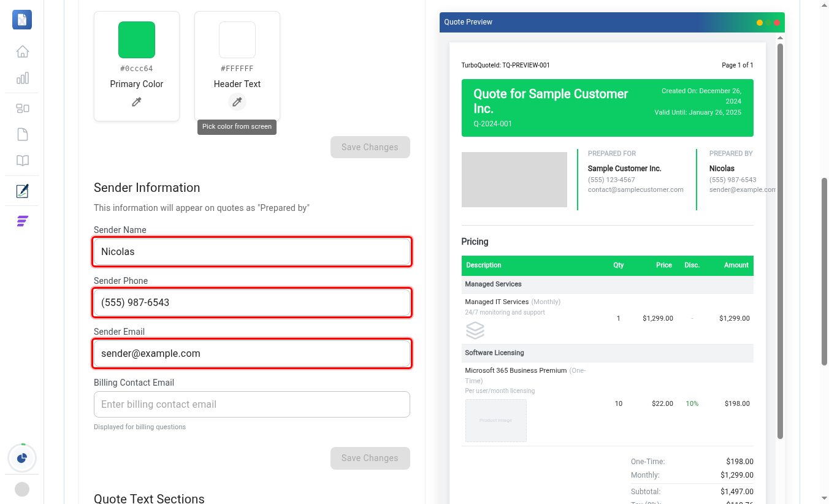829x504 pixels.
Task: Open the app logo at sidebar top
Action: tap(22, 20)
